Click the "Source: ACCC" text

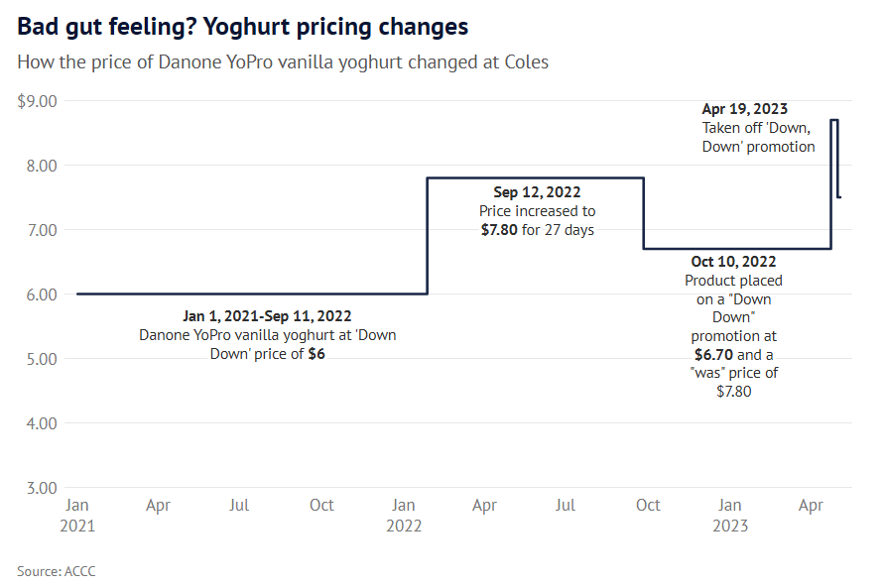pyautogui.click(x=57, y=571)
